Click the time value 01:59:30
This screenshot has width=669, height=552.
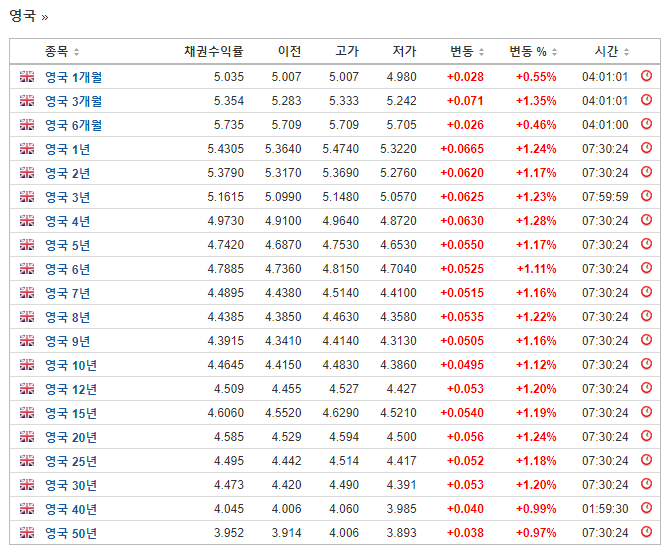tap(605, 508)
